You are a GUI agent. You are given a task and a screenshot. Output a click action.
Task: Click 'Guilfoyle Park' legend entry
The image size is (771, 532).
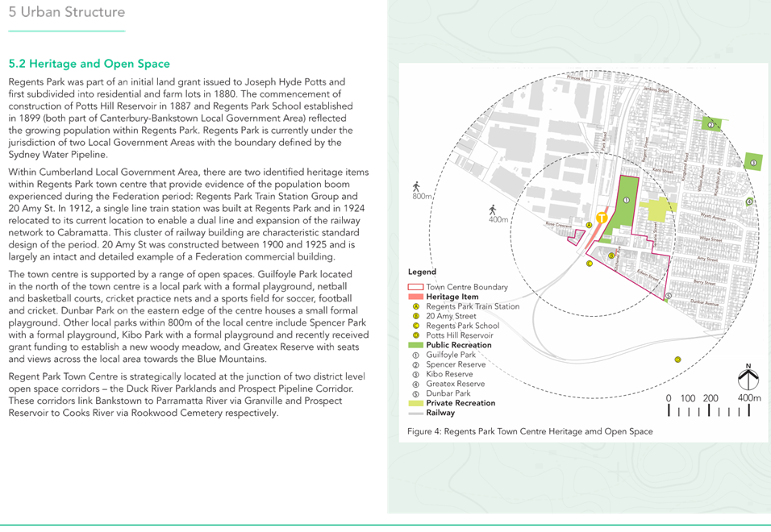coord(451,355)
